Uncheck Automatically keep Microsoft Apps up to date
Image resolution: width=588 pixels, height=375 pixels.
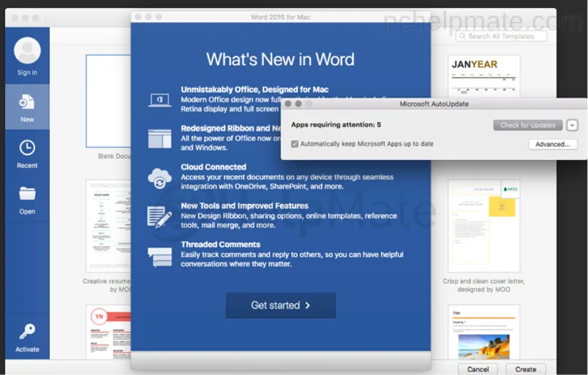(x=295, y=144)
